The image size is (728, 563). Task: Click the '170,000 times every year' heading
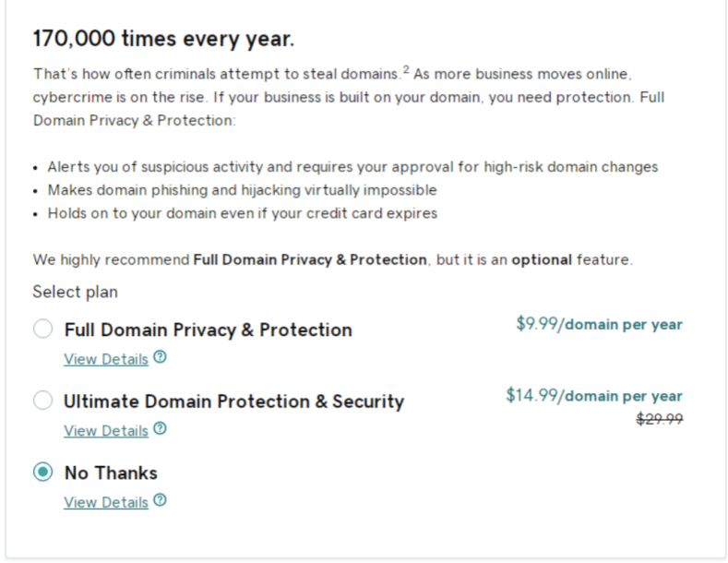click(163, 39)
